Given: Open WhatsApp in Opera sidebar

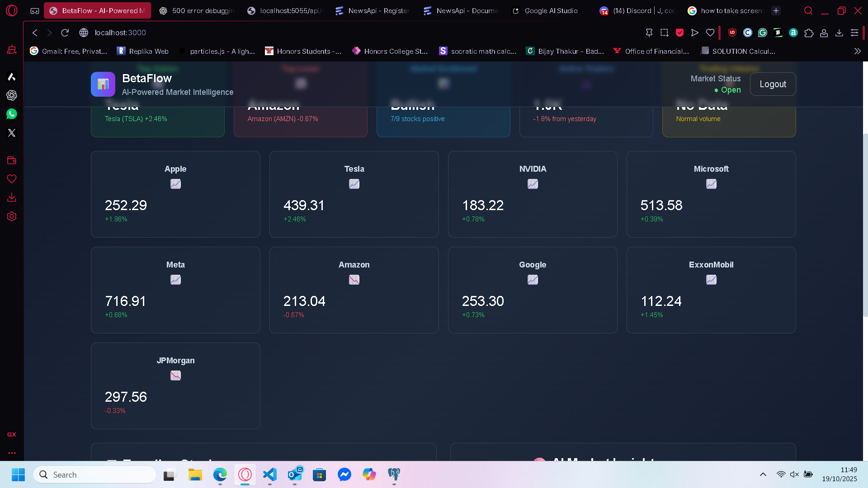Looking at the screenshot, I should tap(12, 114).
